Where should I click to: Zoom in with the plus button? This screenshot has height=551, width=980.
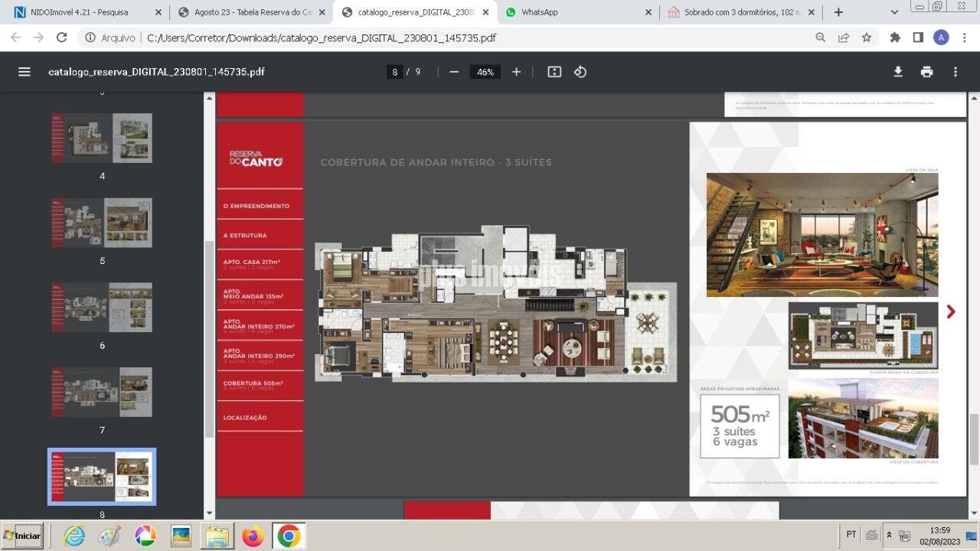coord(517,72)
